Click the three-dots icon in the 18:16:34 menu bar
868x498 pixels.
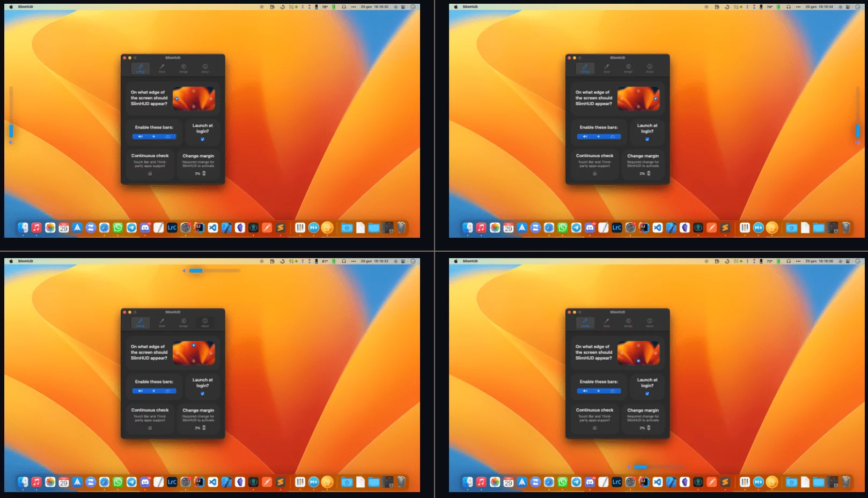point(798,7)
